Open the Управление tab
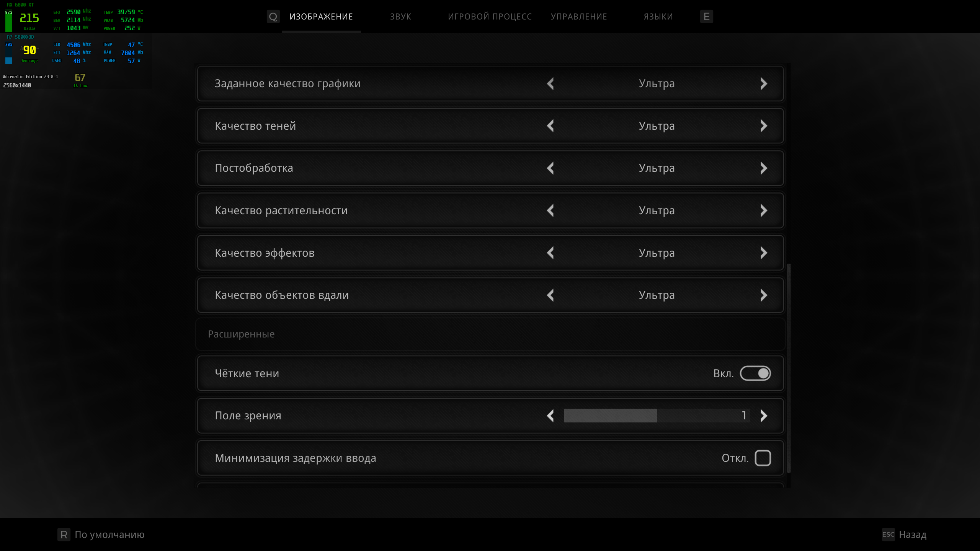Viewport: 980px width, 551px height. (x=579, y=17)
